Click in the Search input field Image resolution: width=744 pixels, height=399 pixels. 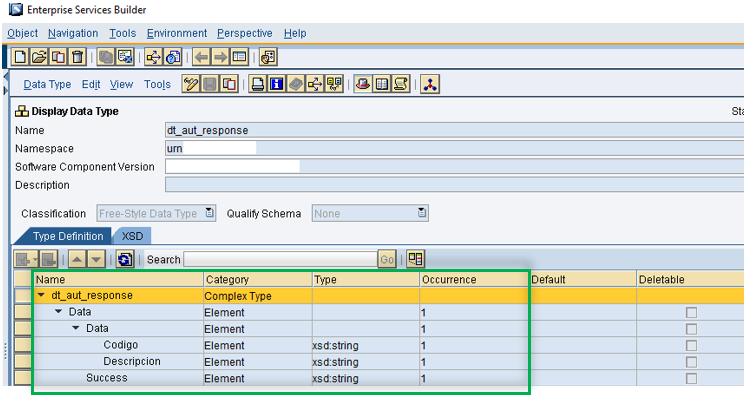click(x=280, y=260)
